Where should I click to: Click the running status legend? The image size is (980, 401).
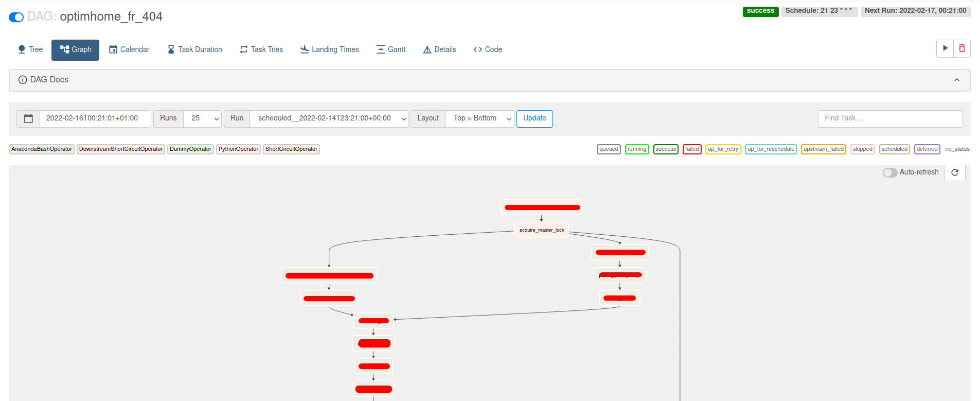(x=637, y=149)
